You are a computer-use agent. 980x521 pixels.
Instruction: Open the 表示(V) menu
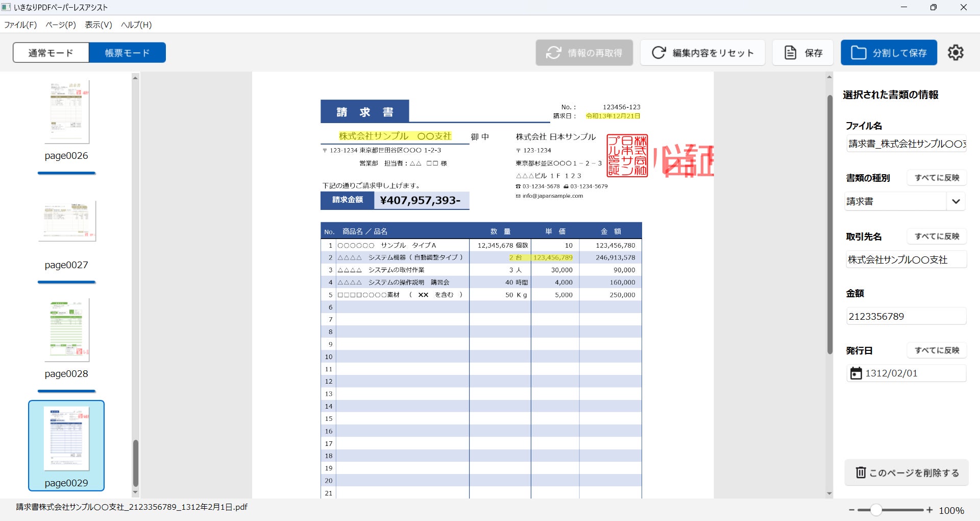coord(98,25)
